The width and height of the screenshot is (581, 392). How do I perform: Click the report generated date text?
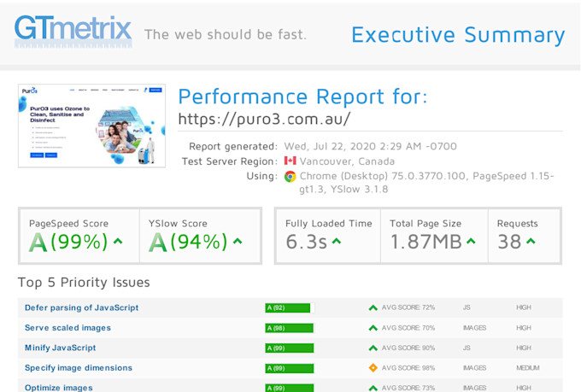click(x=371, y=146)
